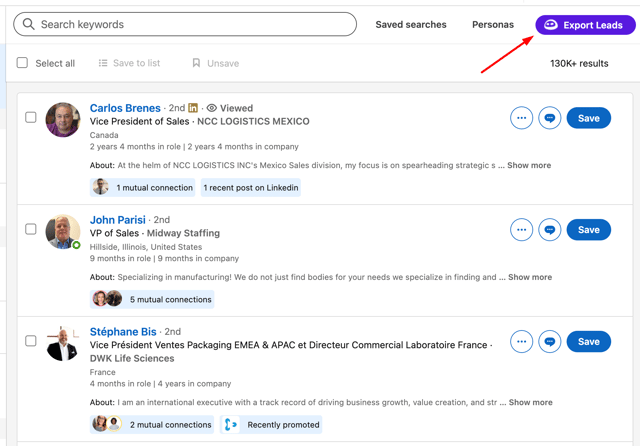The height and width of the screenshot is (446, 640).
Task: Save Carlos Brenes as lead
Action: coord(589,118)
